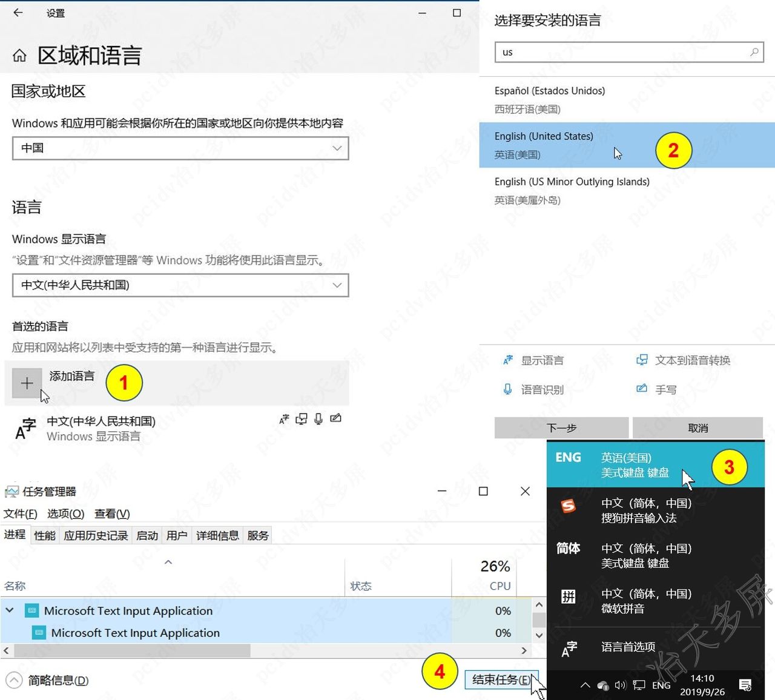Switch to the 详细信息 tab
Screen dimensions: 775x700
click(x=217, y=536)
